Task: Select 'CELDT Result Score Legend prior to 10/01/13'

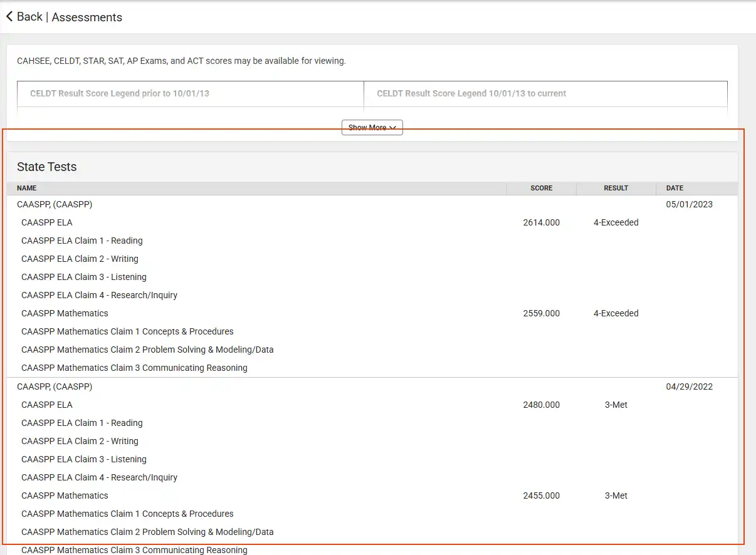Action: coord(120,93)
